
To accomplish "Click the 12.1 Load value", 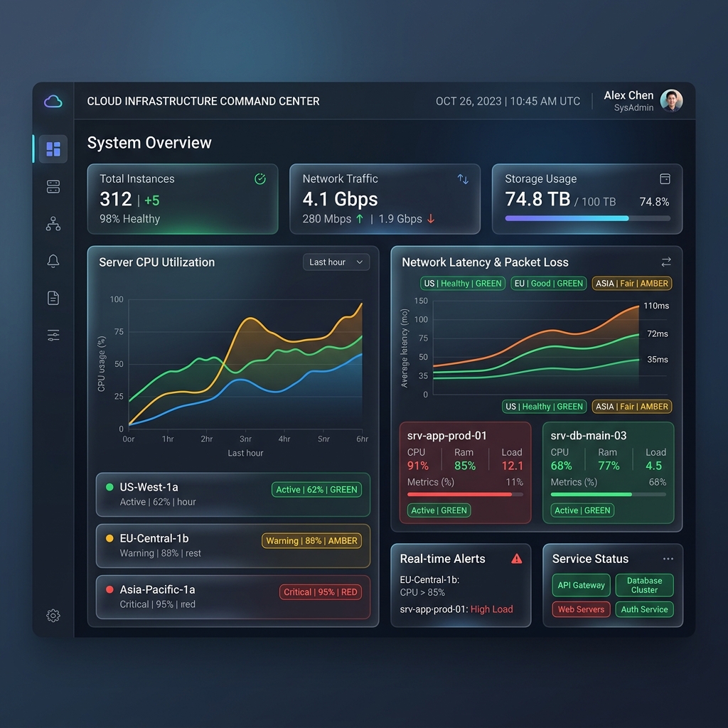I will 512,466.
